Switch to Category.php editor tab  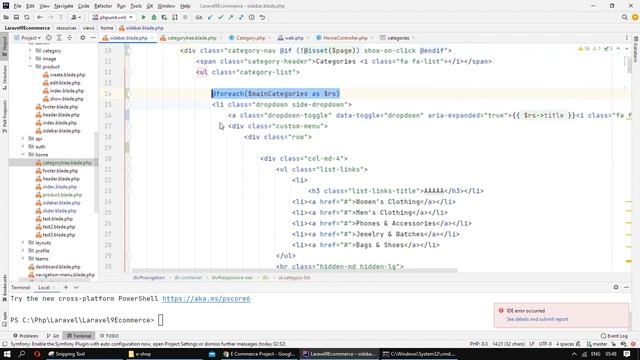click(x=250, y=38)
